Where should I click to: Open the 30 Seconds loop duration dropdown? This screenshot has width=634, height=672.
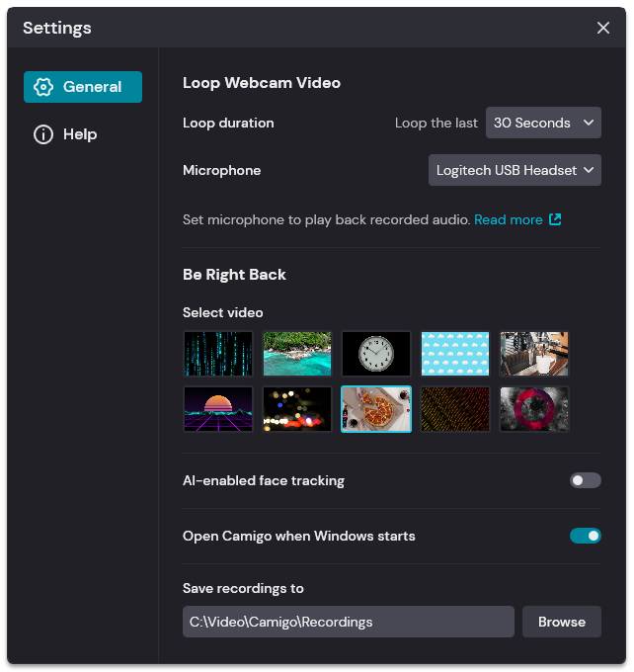click(543, 123)
